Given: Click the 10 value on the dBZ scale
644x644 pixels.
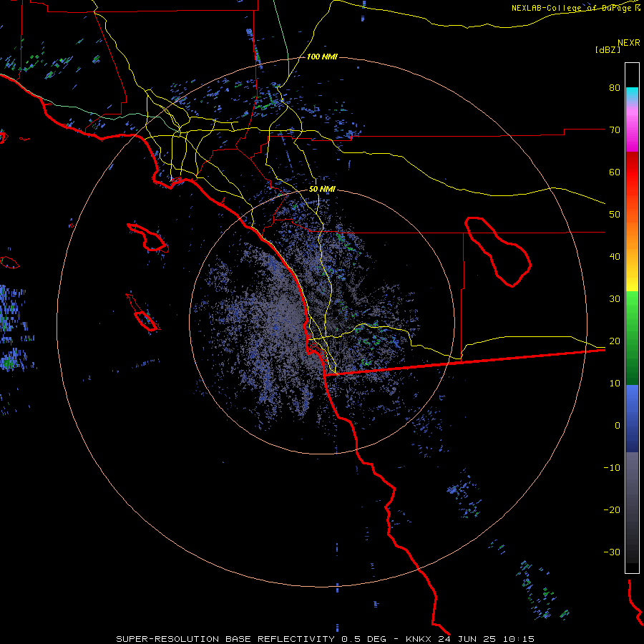Looking at the screenshot, I should [615, 384].
